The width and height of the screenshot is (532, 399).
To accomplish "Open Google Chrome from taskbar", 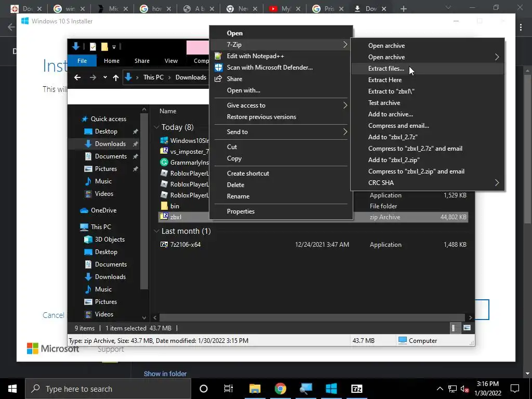I will pyautogui.click(x=280, y=389).
